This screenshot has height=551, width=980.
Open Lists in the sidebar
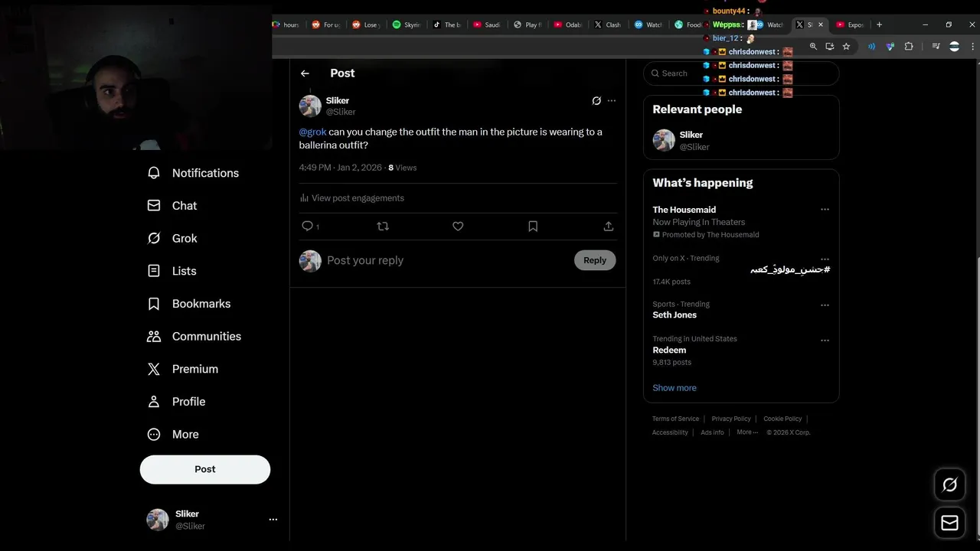click(x=171, y=271)
